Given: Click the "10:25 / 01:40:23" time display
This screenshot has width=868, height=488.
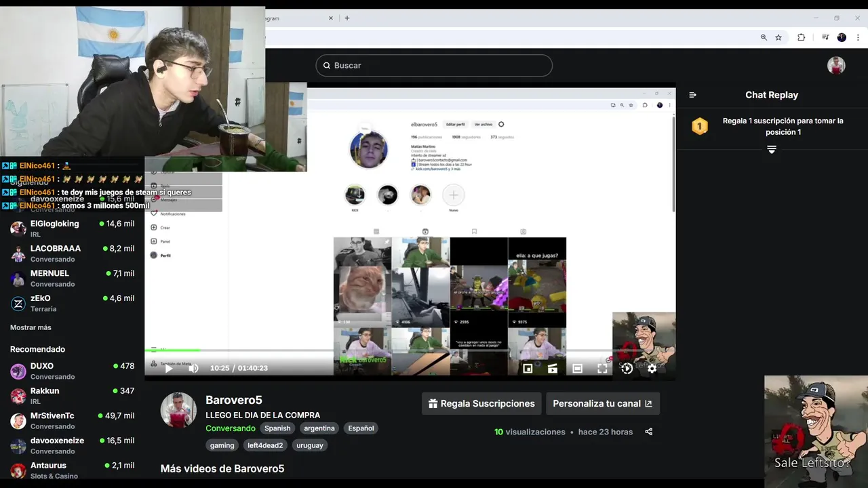Looking at the screenshot, I should pyautogui.click(x=239, y=368).
